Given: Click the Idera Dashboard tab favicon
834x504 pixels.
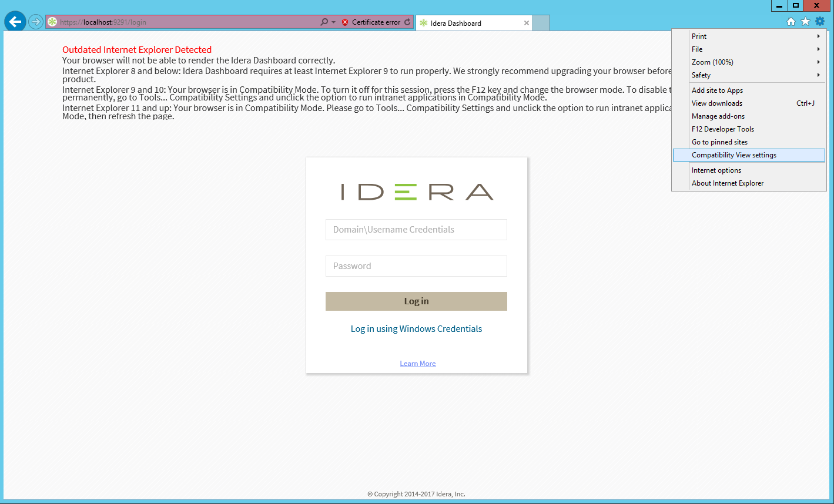Looking at the screenshot, I should click(423, 23).
